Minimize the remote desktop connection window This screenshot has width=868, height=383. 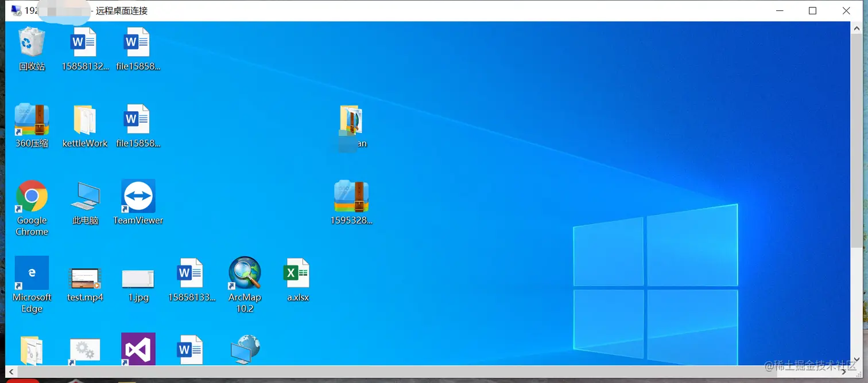pyautogui.click(x=780, y=10)
